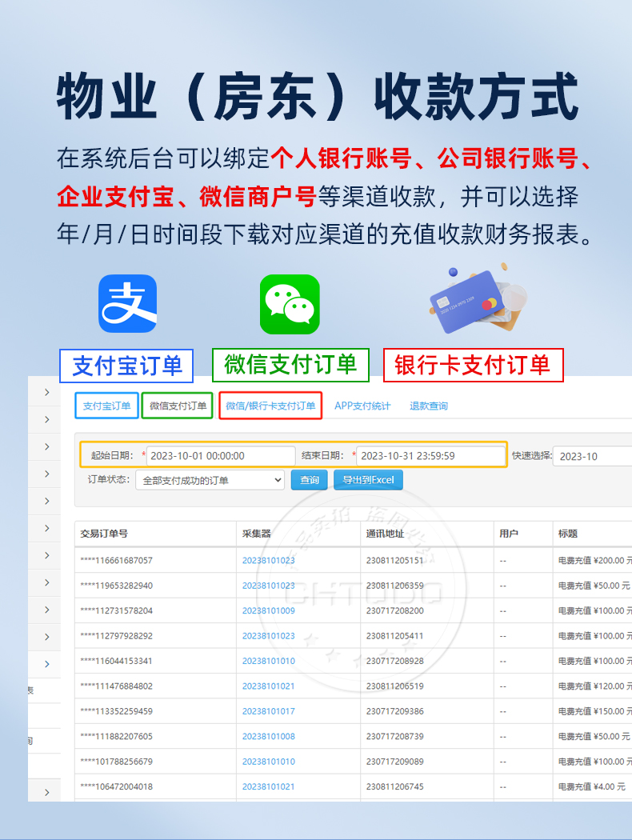Viewport: 632px width, 840px height.
Task: Click address cell 230811206359
Action: point(394,586)
